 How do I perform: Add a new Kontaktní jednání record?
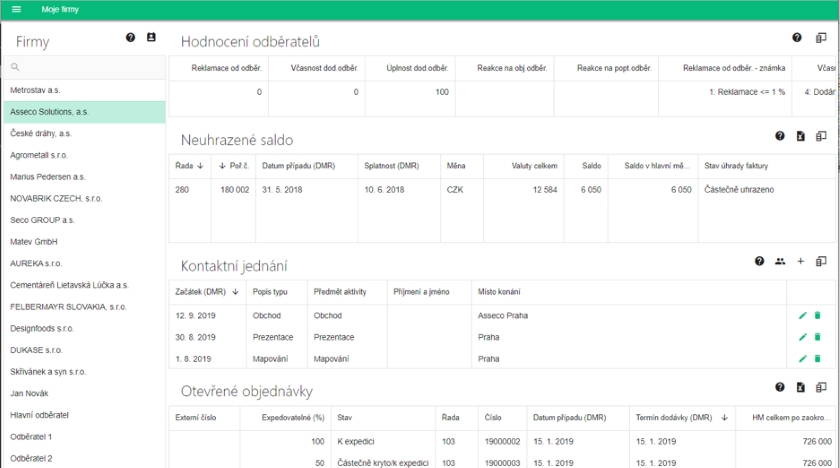pyautogui.click(x=800, y=261)
